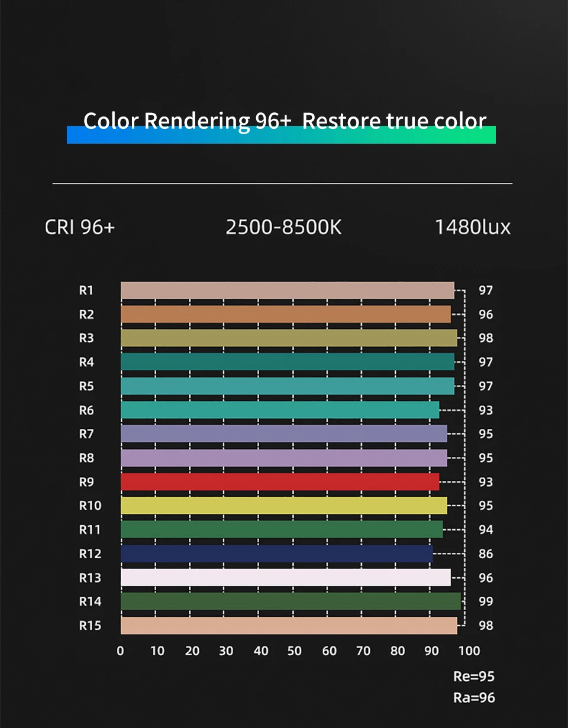Click the 'R12' row label
568x728 pixels.
pyautogui.click(x=90, y=554)
